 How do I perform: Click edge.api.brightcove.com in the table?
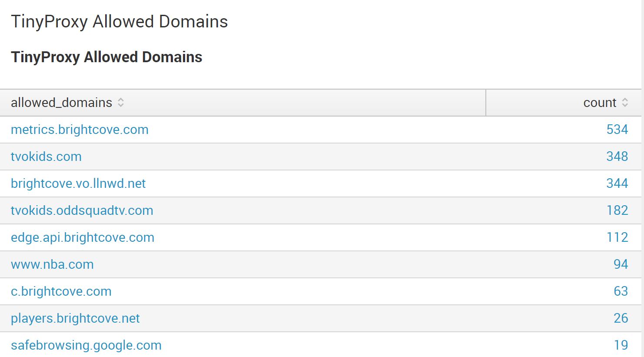[x=83, y=237]
